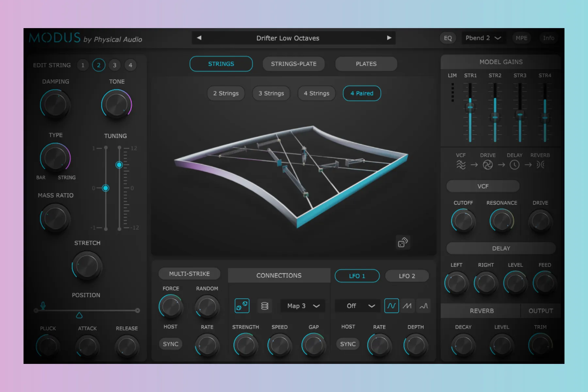Select the triangle LFO waveform icon
The height and width of the screenshot is (392, 588).
[x=407, y=306]
